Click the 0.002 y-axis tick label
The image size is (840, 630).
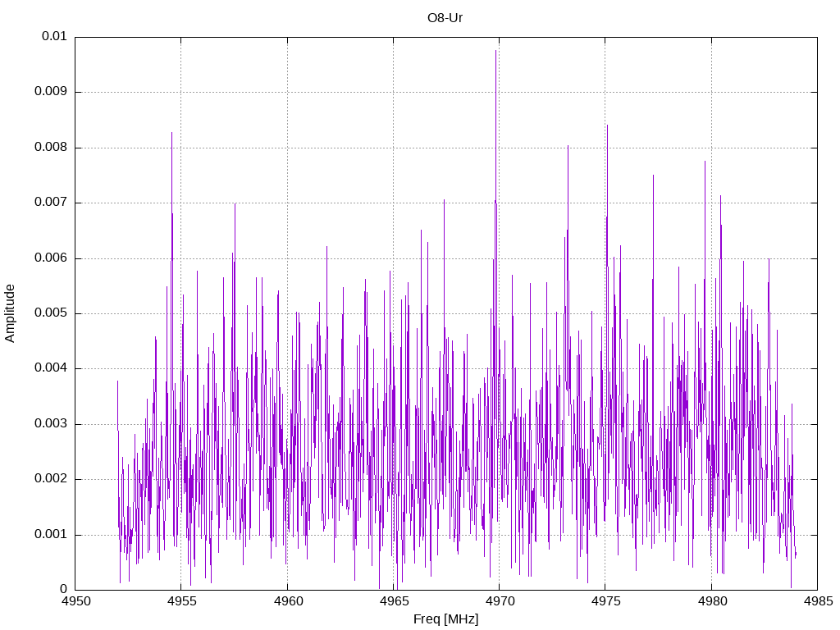52,479
